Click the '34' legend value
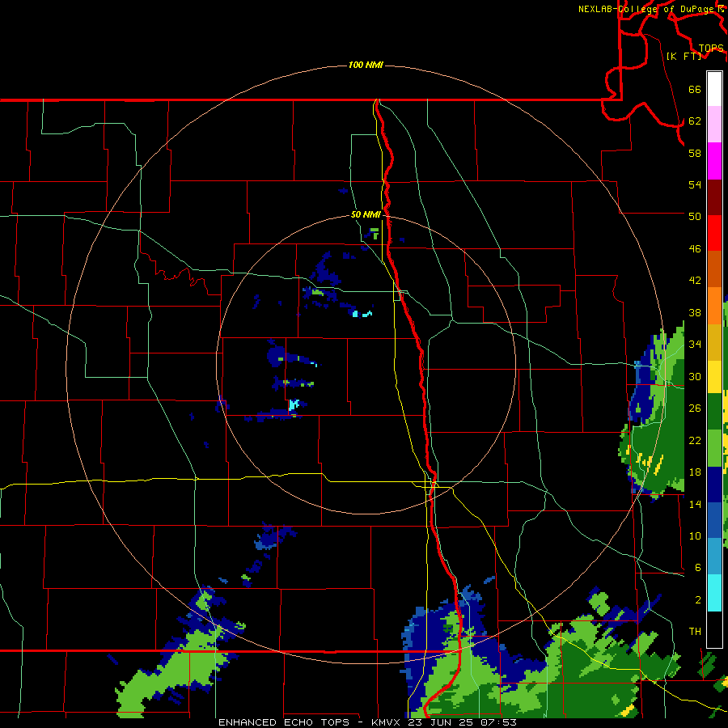The height and width of the screenshot is (728, 728). click(x=695, y=345)
